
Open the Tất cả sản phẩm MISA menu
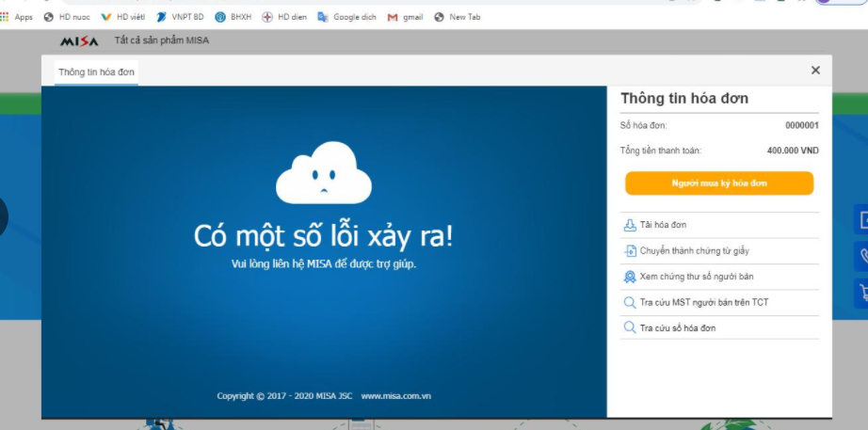click(x=161, y=41)
